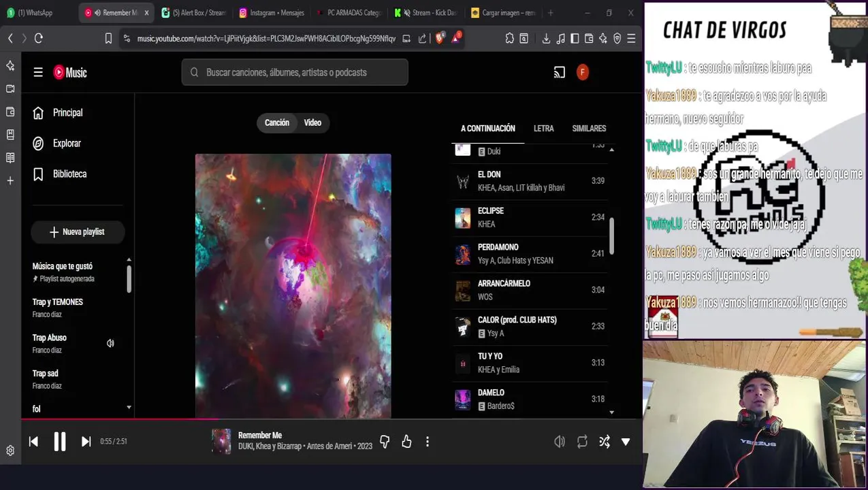Toggle repeat mode

pos(582,442)
